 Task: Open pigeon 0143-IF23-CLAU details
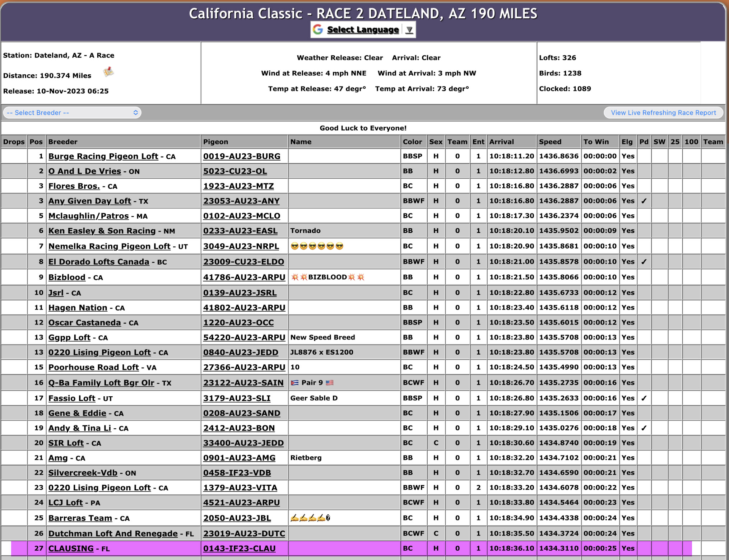(239, 549)
